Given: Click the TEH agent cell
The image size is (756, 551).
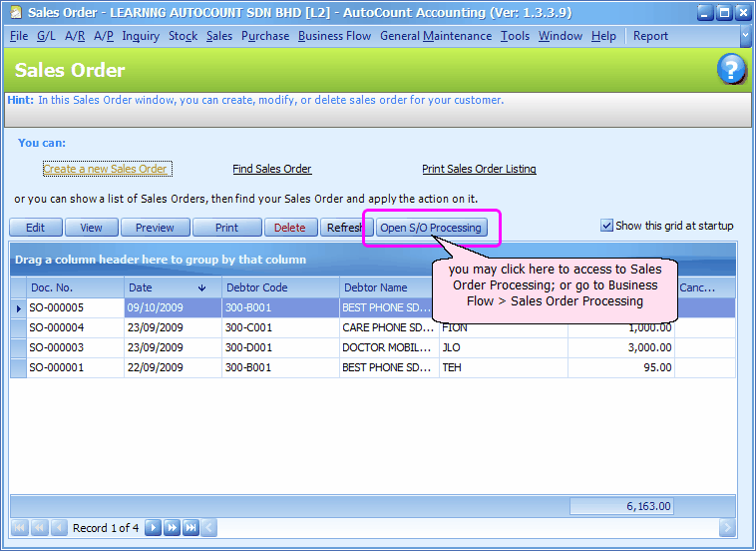Looking at the screenshot, I should (x=504, y=367).
